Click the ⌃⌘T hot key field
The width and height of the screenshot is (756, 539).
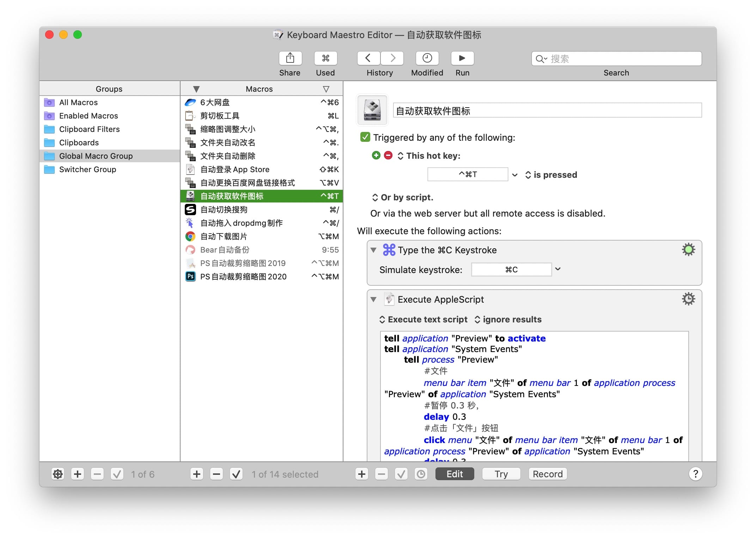[468, 175]
